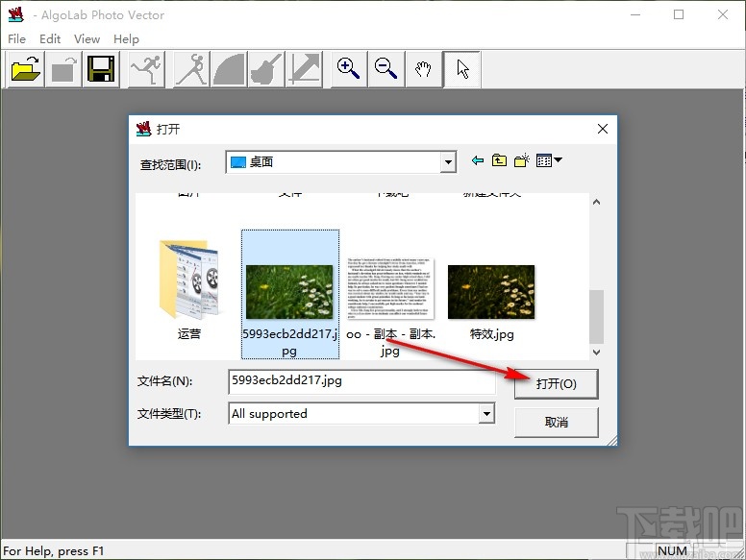Image resolution: width=746 pixels, height=560 pixels.
Task: Close the 打开 dialog
Action: pyautogui.click(x=603, y=129)
